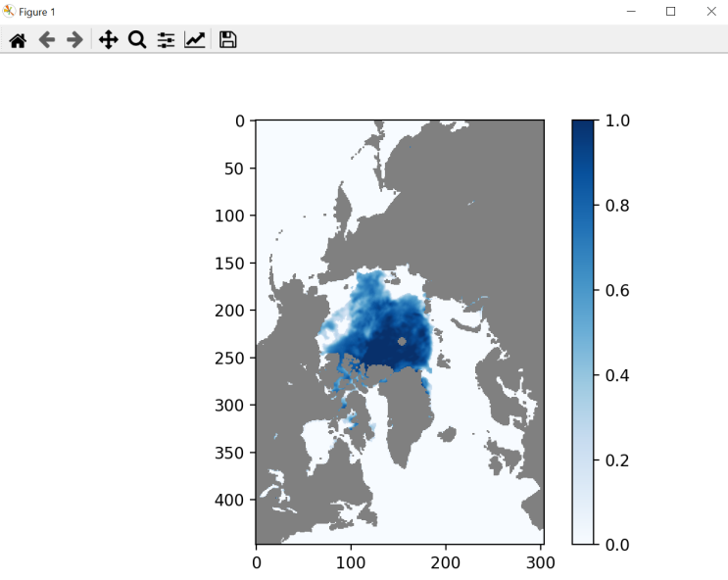This screenshot has height=580, width=728.
Task: Click the dark blue top of the colorbar
Action: pos(582,125)
